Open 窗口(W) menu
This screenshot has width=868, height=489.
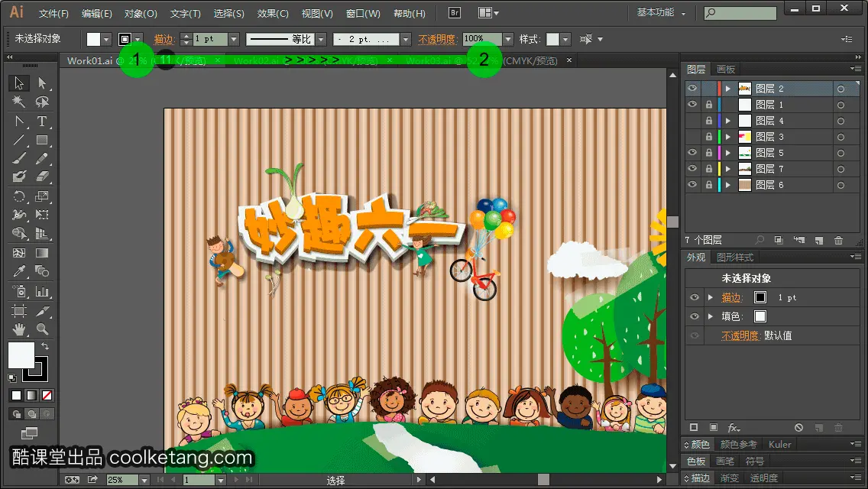[x=363, y=13]
